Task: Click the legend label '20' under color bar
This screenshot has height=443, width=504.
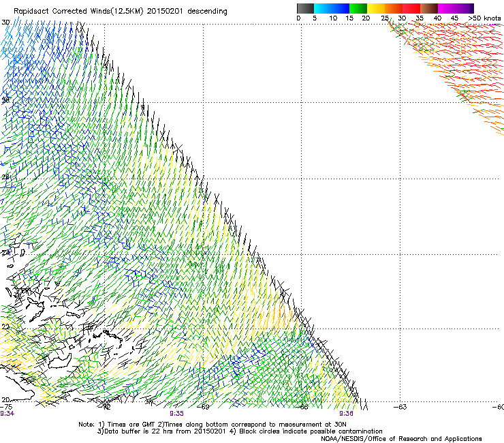Action: tap(366, 18)
